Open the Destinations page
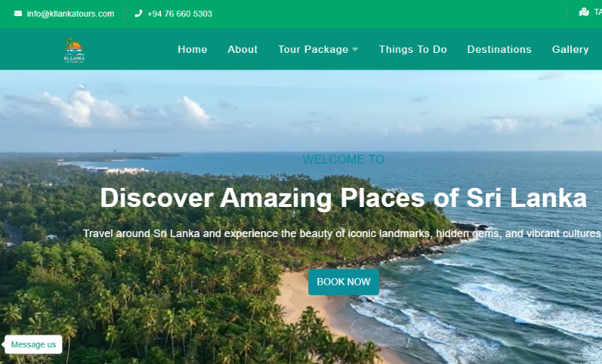This screenshot has width=602, height=364. click(499, 49)
